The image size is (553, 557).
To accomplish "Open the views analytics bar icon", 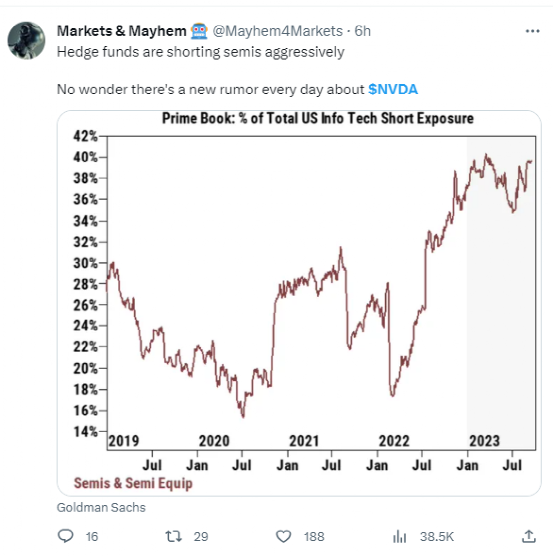I will point(400,536).
